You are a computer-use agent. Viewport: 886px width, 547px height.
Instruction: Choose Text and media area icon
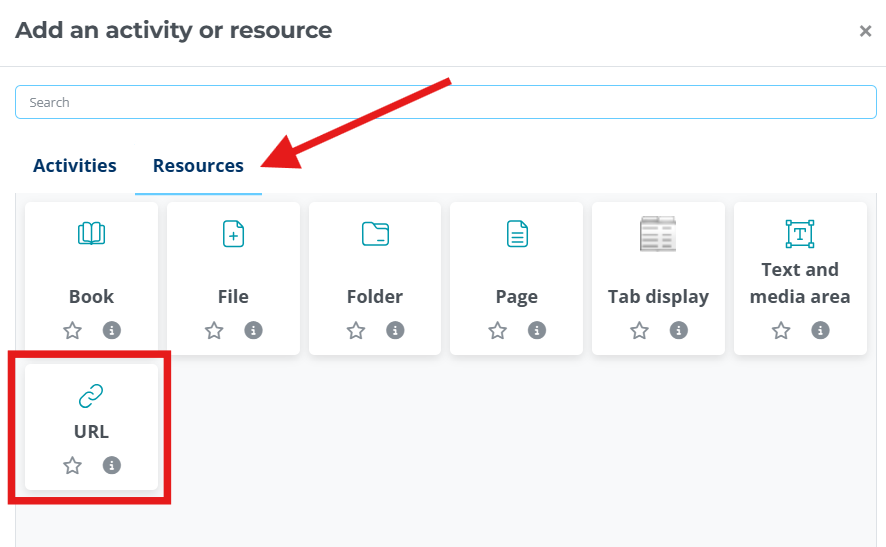(x=800, y=233)
